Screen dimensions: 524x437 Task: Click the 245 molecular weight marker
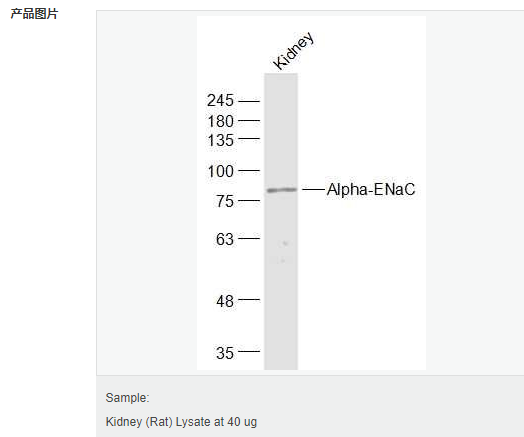[220, 101]
